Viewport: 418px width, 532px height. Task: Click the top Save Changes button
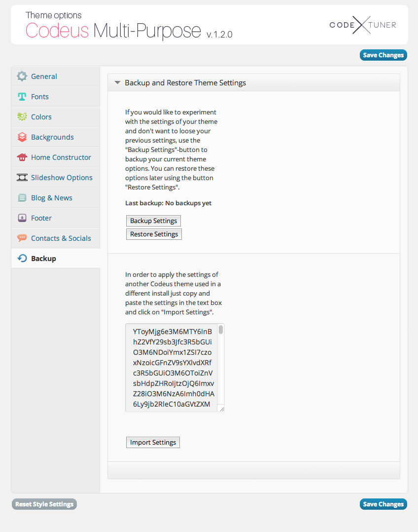pyautogui.click(x=383, y=55)
